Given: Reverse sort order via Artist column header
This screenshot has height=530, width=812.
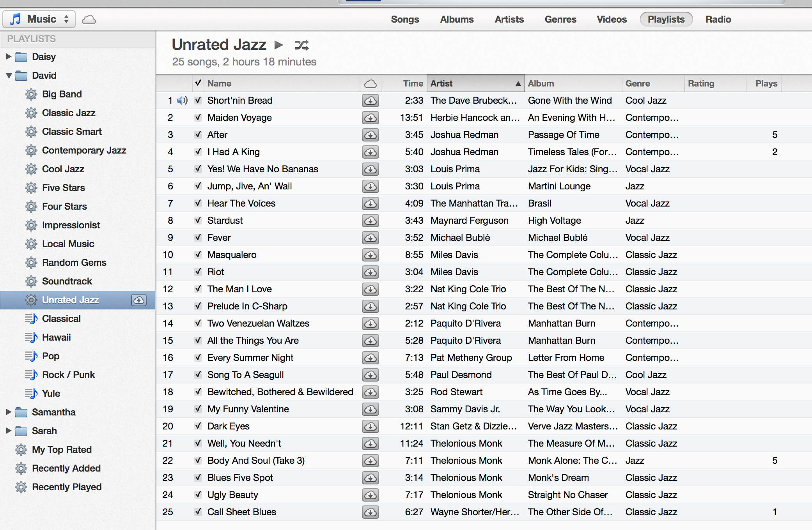Looking at the screenshot, I should click(x=475, y=83).
